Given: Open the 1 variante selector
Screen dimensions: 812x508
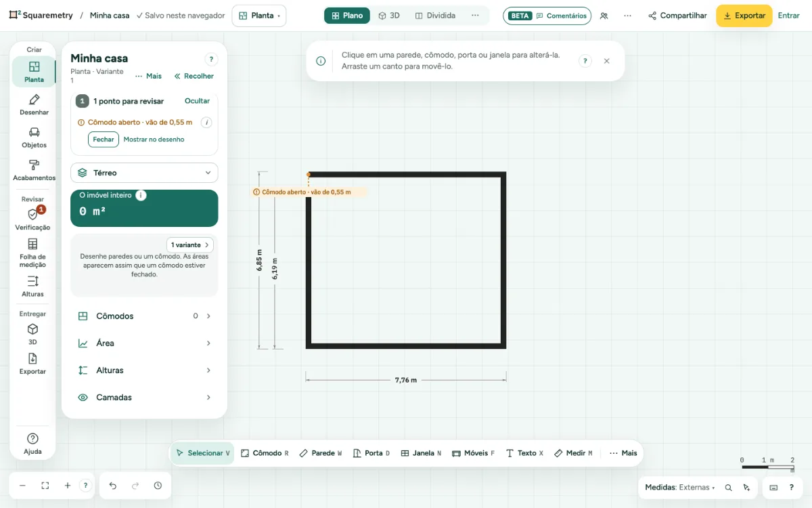Looking at the screenshot, I should [190, 245].
